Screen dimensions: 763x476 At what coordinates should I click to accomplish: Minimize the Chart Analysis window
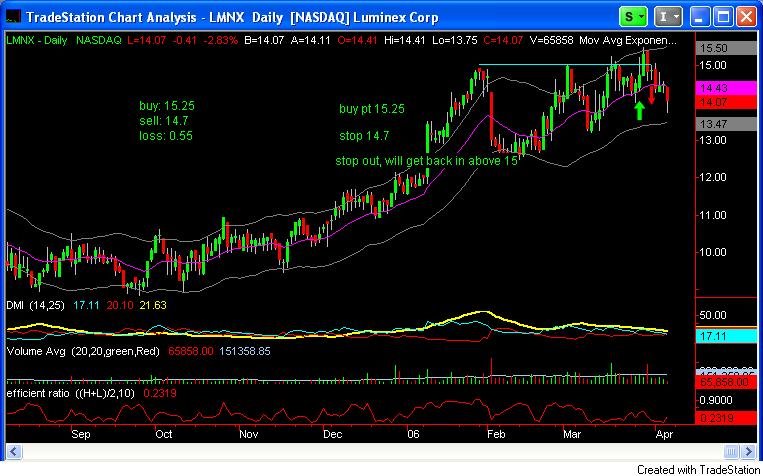pos(700,18)
